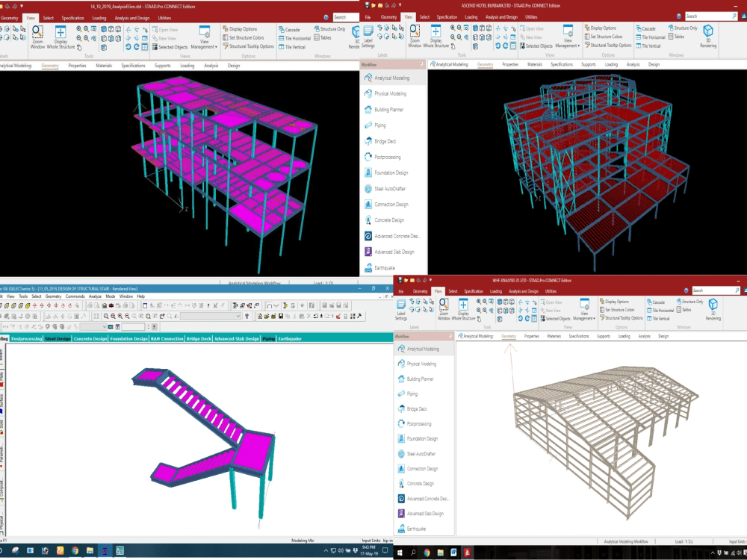747x560 pixels.
Task: Open File Explorer from the left taskbar
Action: [90, 550]
